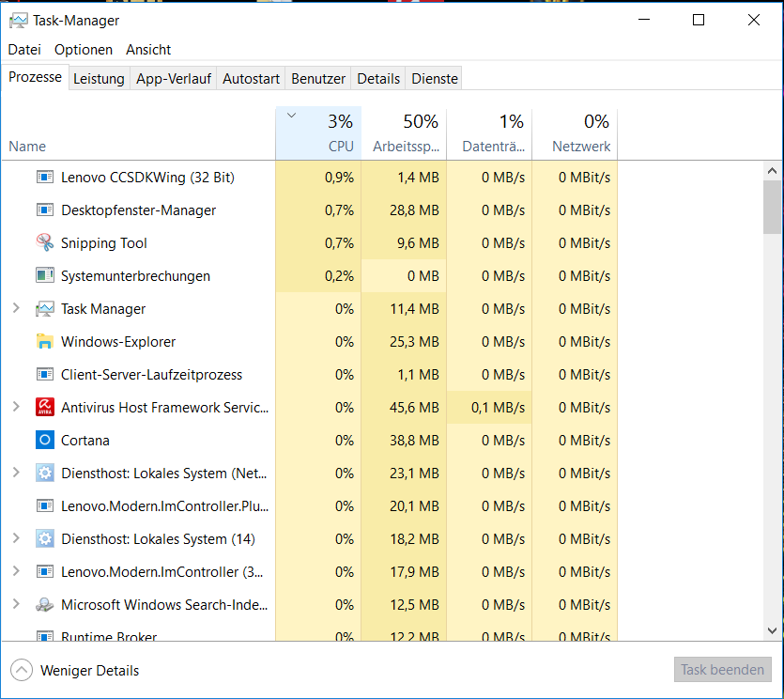Click the Diensthost Lokales System (Net... gear icon

[x=45, y=474]
